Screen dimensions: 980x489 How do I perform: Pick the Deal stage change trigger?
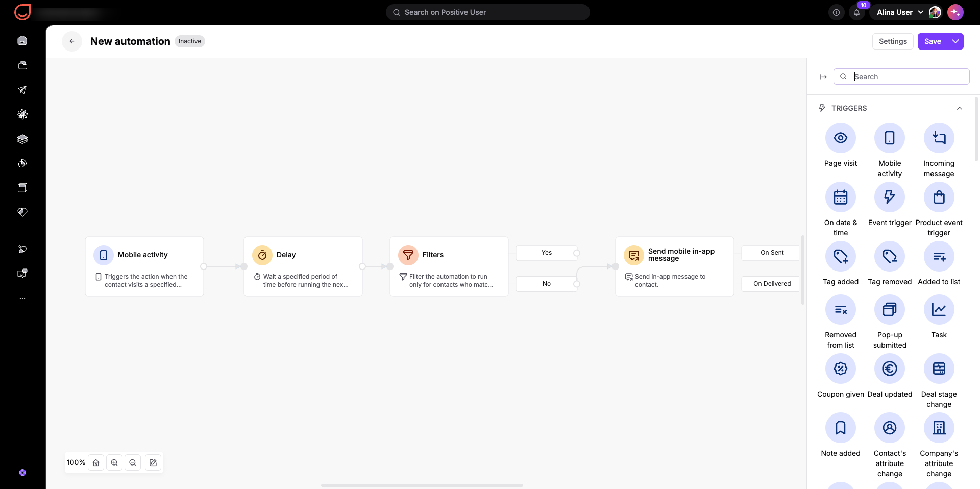(x=939, y=369)
